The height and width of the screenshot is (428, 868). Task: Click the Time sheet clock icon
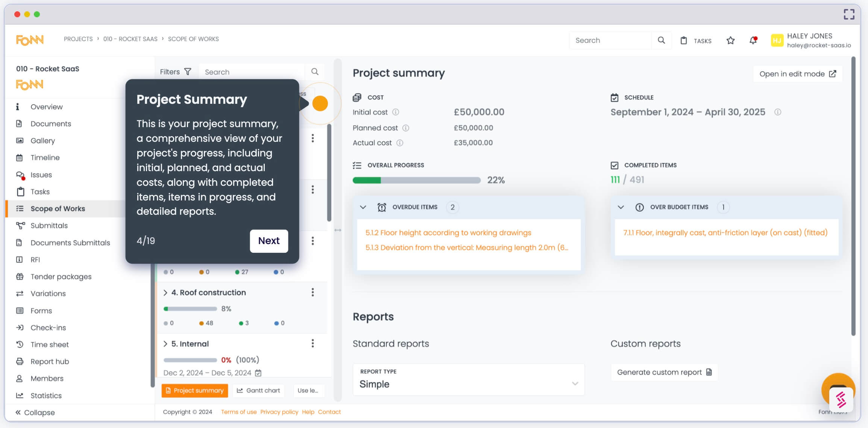pyautogui.click(x=20, y=345)
